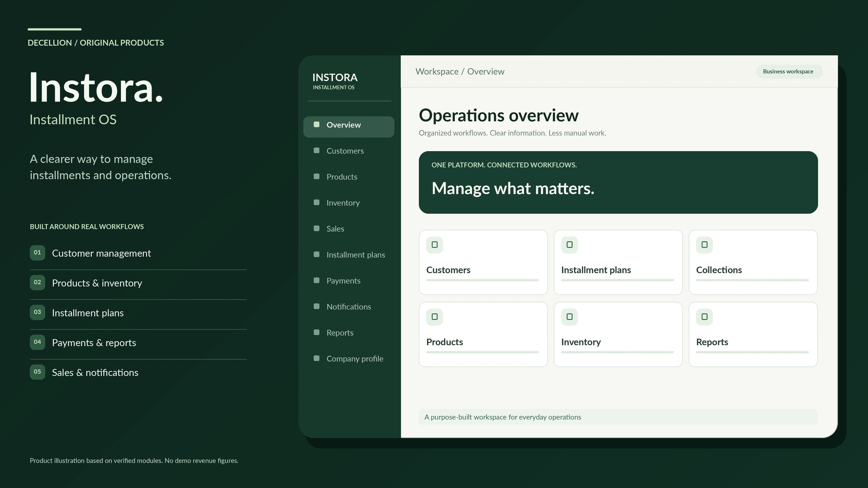Click the Inventory card icon
Screen dimensions: 868x488
569,317
